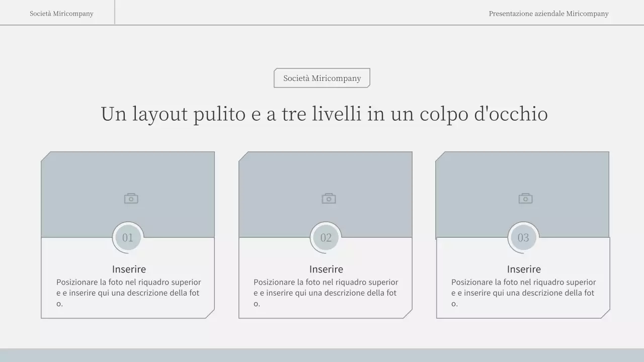
Task: Click the camera icon in the second placeholder
Action: tap(329, 198)
